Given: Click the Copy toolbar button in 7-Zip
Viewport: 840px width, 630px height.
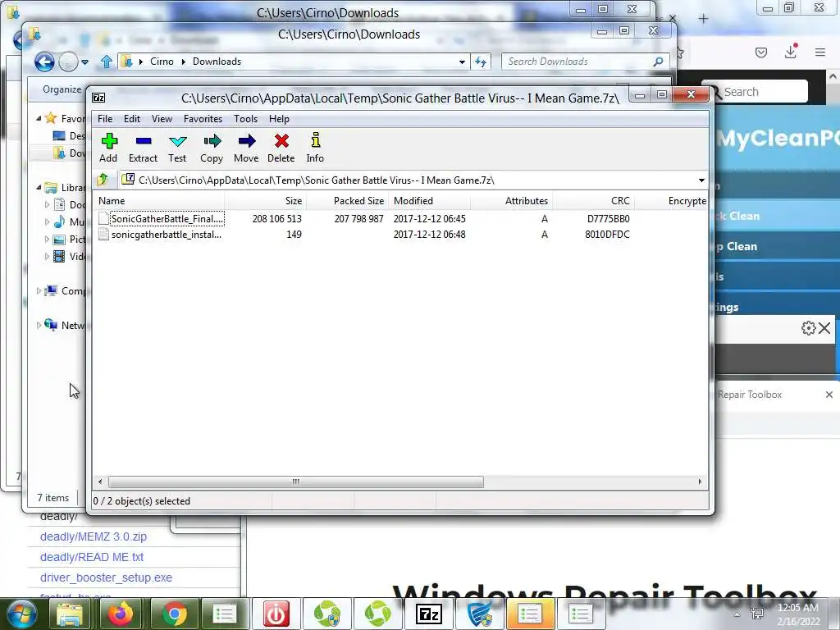Looking at the screenshot, I should pos(212,148).
